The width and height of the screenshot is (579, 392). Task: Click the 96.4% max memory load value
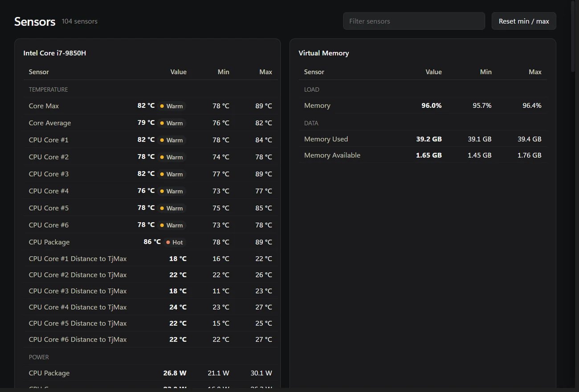[532, 106]
